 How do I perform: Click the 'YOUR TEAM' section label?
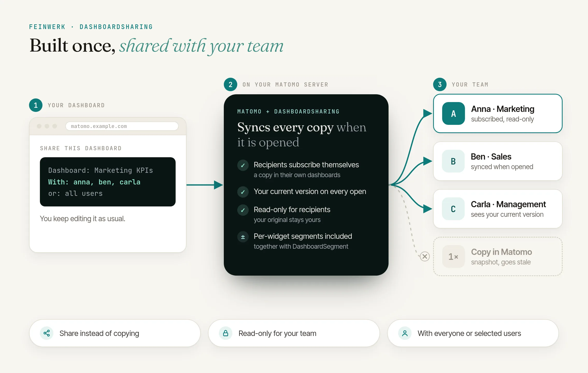click(x=470, y=84)
